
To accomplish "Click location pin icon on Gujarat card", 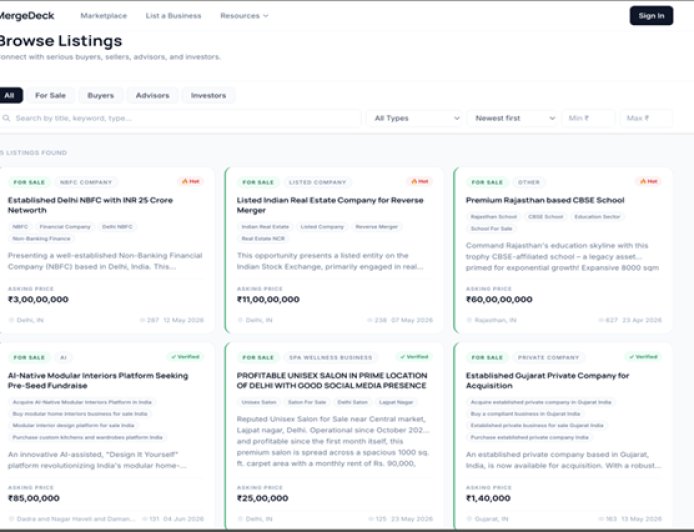I will pyautogui.click(x=470, y=519).
